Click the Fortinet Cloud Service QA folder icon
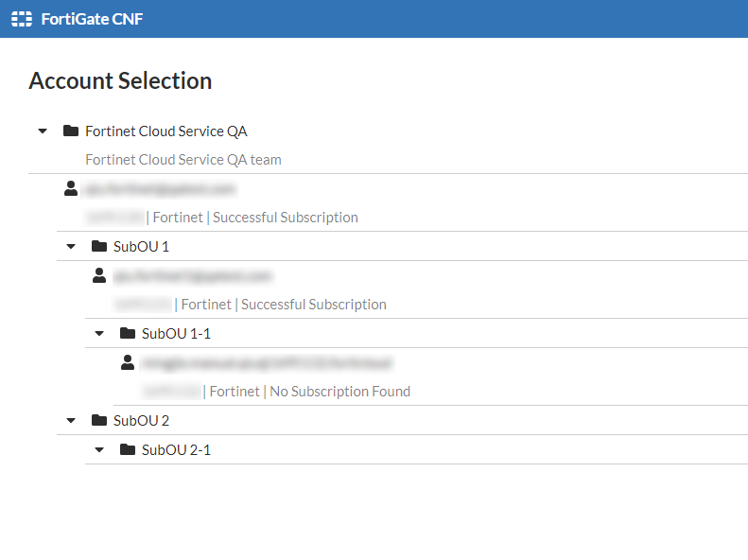748x560 pixels. 71,131
